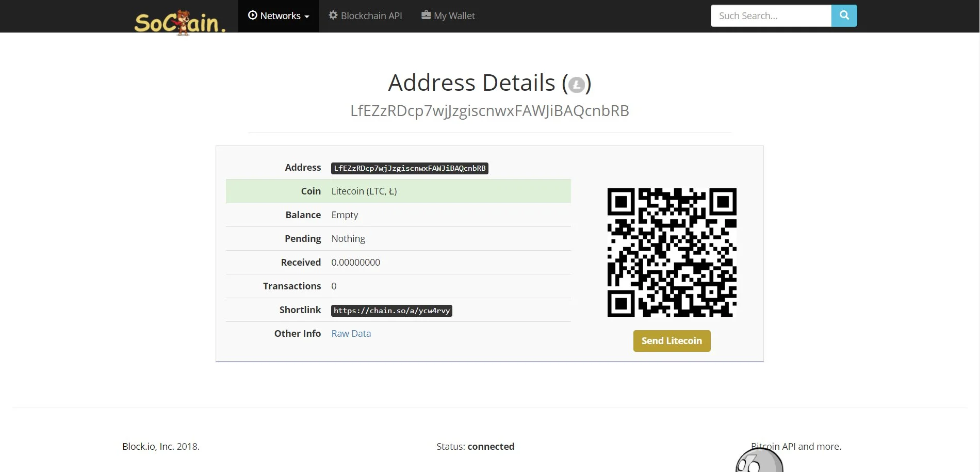The image size is (980, 472).
Task: Click Block.io, Inc. footer link
Action: pos(148,447)
